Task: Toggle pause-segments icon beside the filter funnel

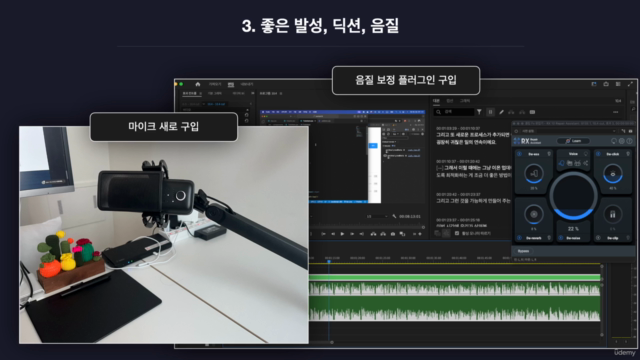Action: 491,112
